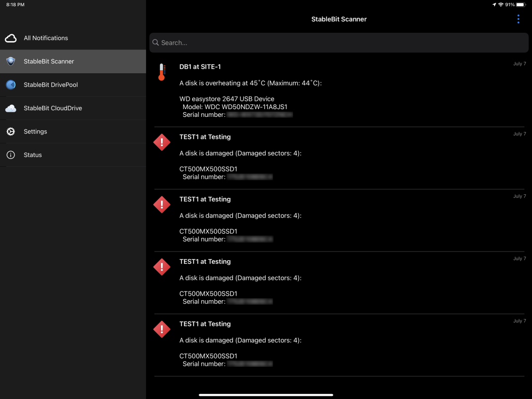Image resolution: width=532 pixels, height=399 pixels.
Task: Click the StableBit Scanner shield icon
Action: pos(11,61)
